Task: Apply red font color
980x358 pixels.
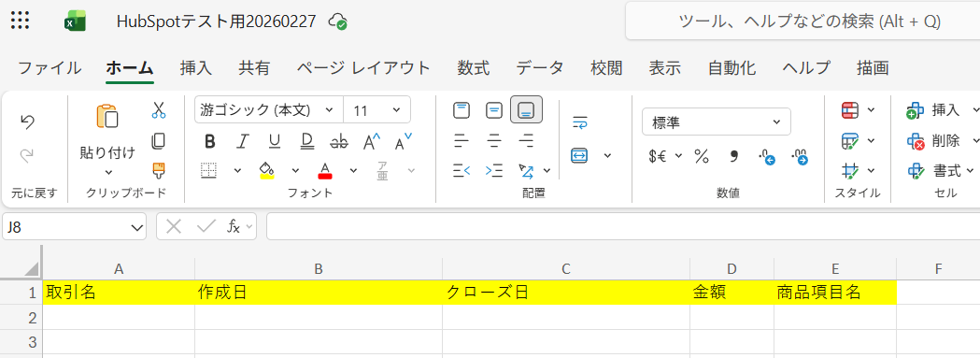Action: point(325,170)
